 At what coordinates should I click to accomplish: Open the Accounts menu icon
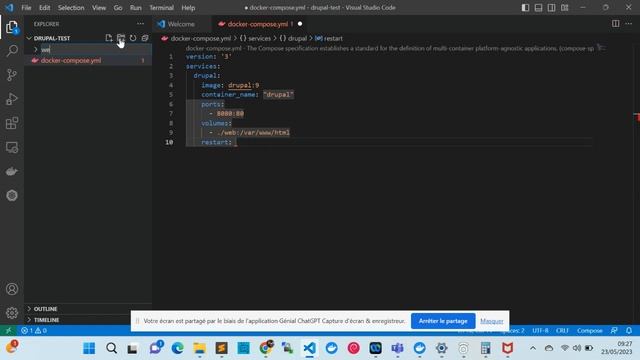click(x=12, y=289)
